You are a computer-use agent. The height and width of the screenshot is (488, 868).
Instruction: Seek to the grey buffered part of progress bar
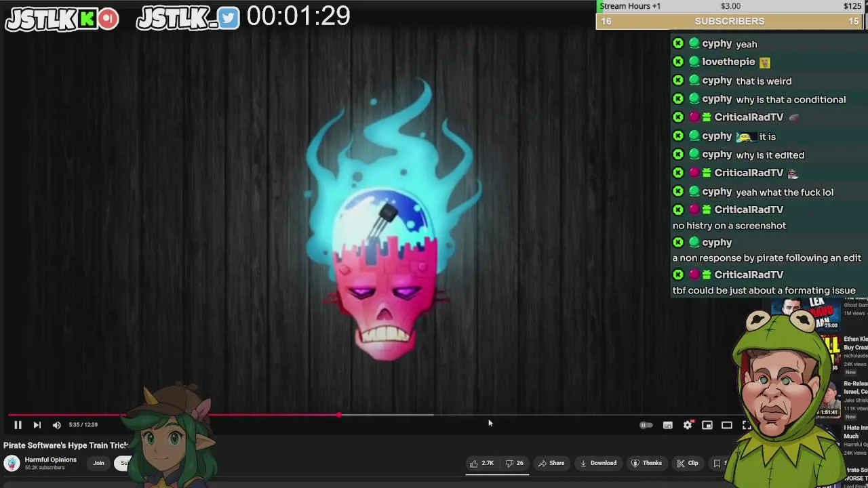(387, 415)
